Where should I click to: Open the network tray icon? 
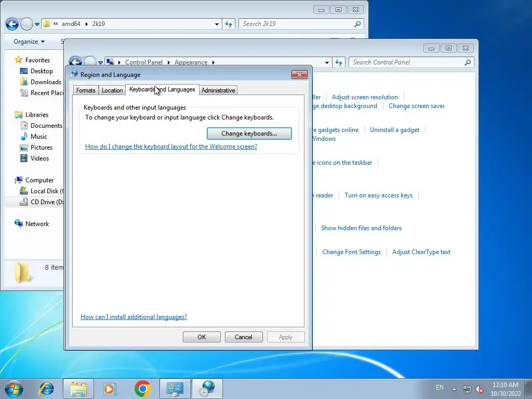click(467, 389)
